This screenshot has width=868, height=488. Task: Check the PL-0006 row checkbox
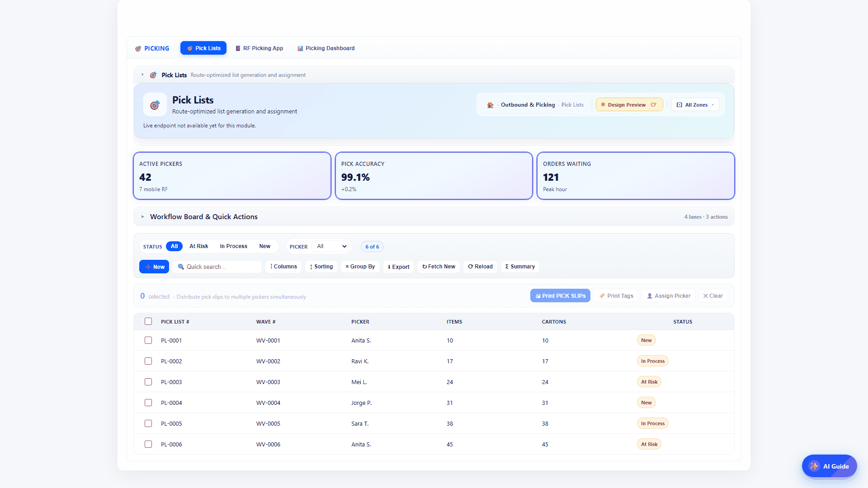point(148,444)
